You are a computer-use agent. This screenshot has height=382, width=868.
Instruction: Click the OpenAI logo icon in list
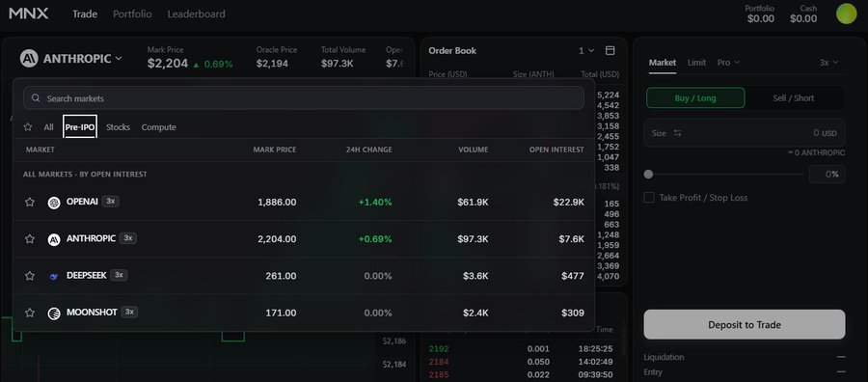click(x=54, y=203)
